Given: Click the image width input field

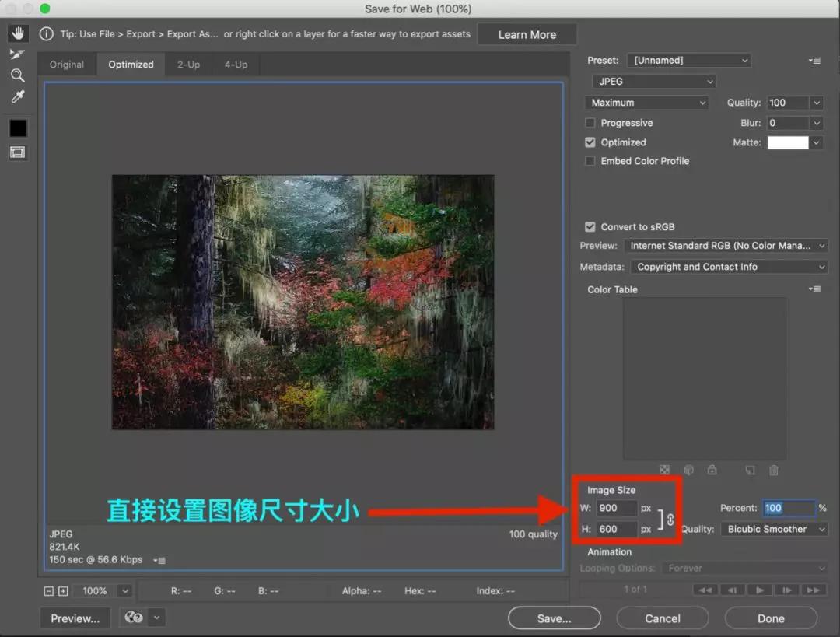Looking at the screenshot, I should (x=617, y=508).
